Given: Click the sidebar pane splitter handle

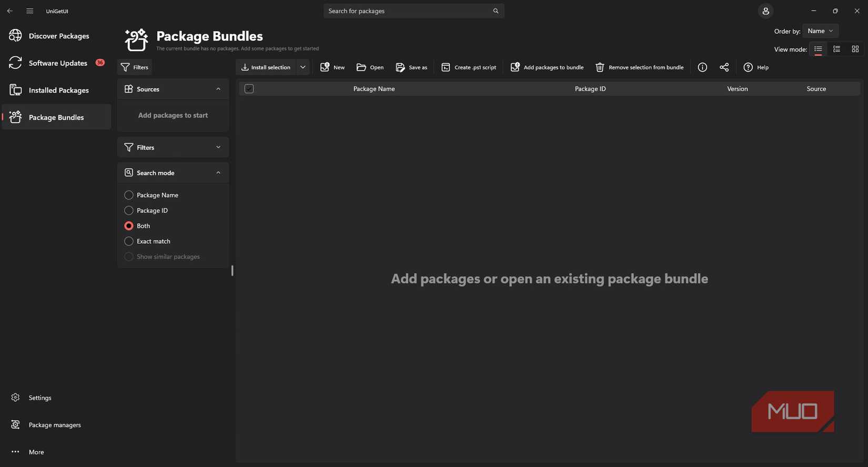Looking at the screenshot, I should [232, 271].
